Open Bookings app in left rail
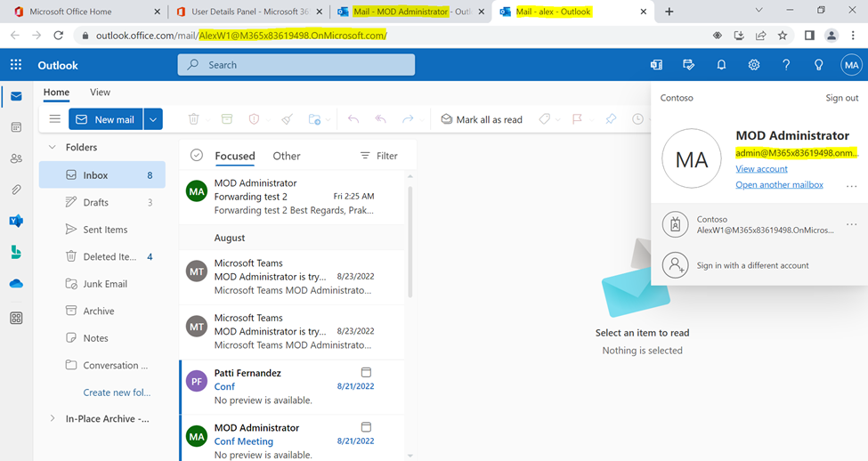Screen dimensions: 868x461 (x=16, y=253)
